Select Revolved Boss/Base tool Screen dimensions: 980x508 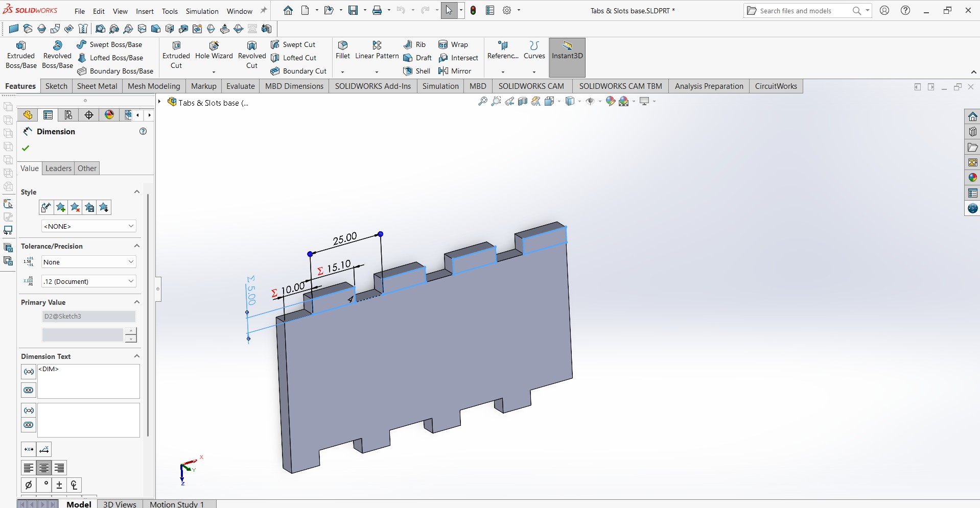point(57,55)
